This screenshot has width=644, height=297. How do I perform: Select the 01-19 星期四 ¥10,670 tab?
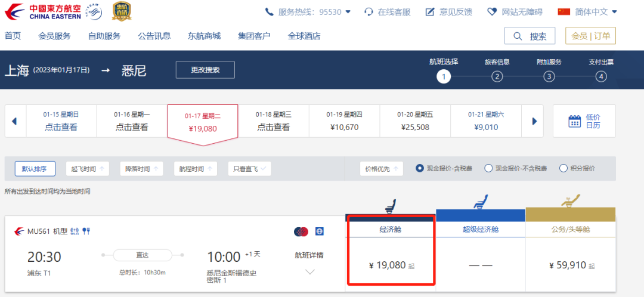tap(344, 121)
